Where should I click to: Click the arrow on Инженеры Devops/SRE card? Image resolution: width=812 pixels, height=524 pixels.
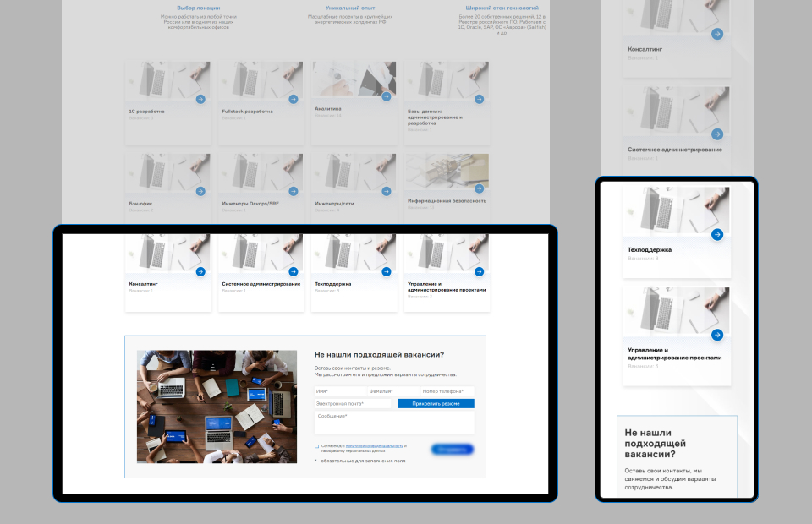pos(293,191)
